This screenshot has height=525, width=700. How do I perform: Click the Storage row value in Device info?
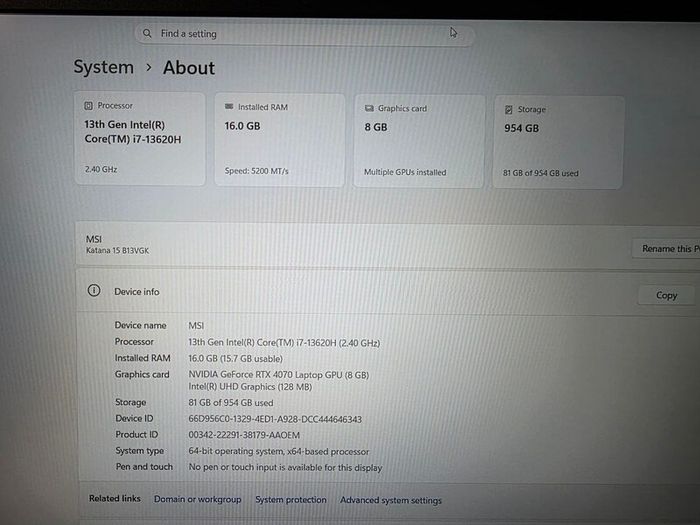231,403
